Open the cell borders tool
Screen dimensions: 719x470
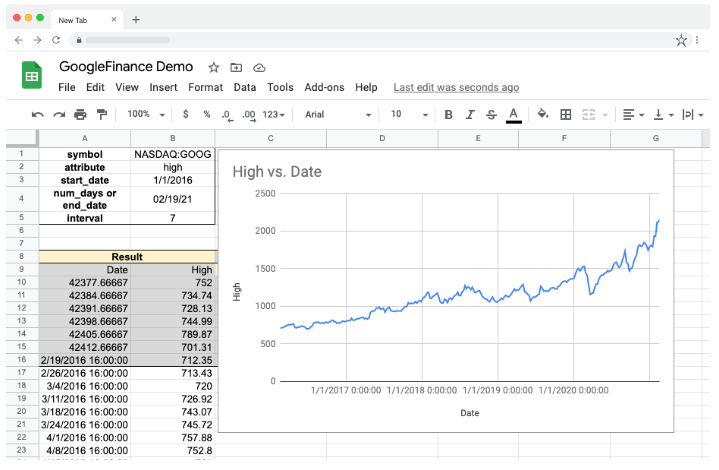[x=566, y=115]
